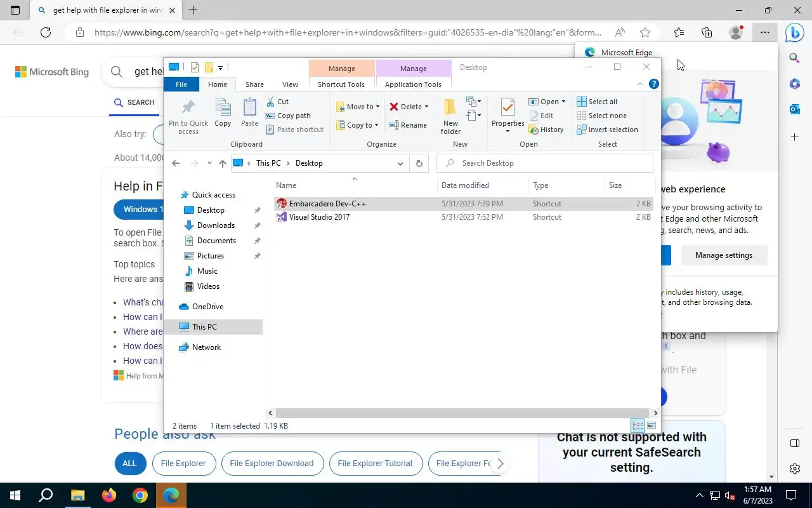
Task: Open Shortcut Tools tab
Action: pyautogui.click(x=341, y=84)
